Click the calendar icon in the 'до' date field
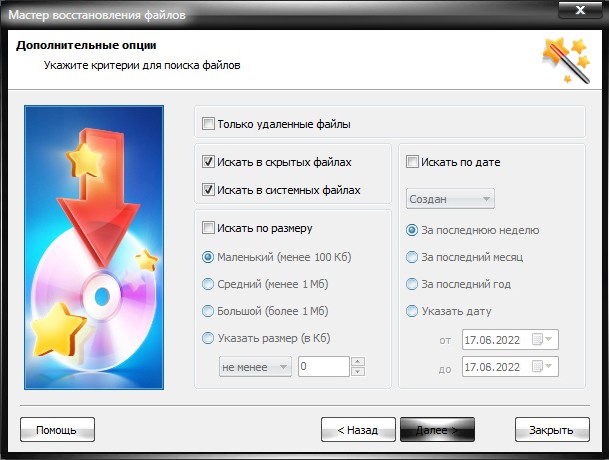Viewport: 609px width, 460px height. [537, 366]
